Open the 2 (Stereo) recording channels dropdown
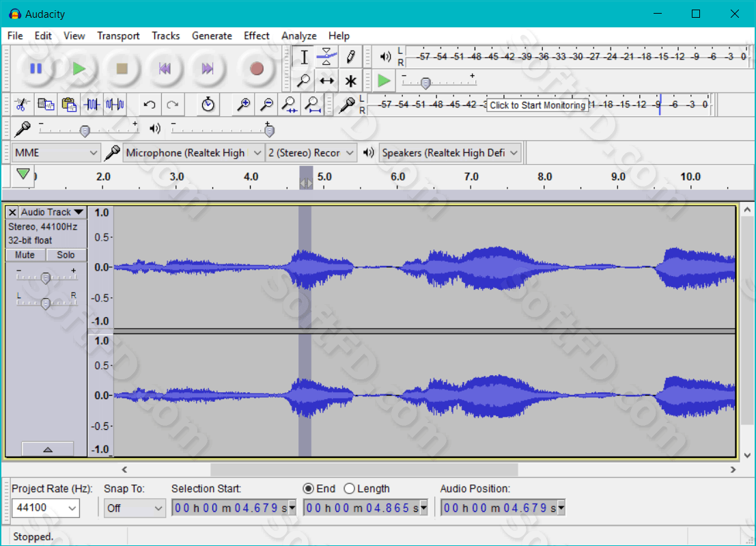The image size is (756, 546). [x=311, y=153]
